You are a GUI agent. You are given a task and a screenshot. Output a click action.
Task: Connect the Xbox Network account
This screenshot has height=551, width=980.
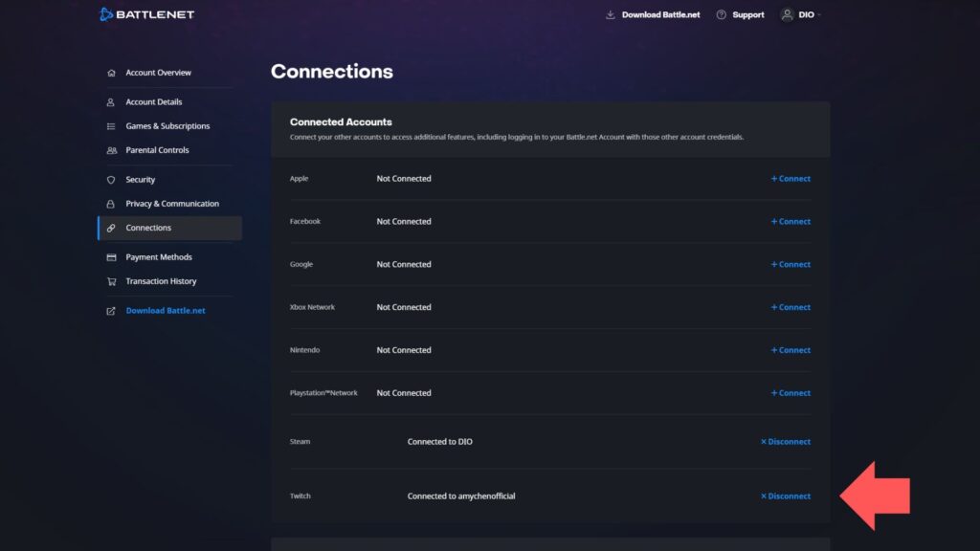point(790,307)
